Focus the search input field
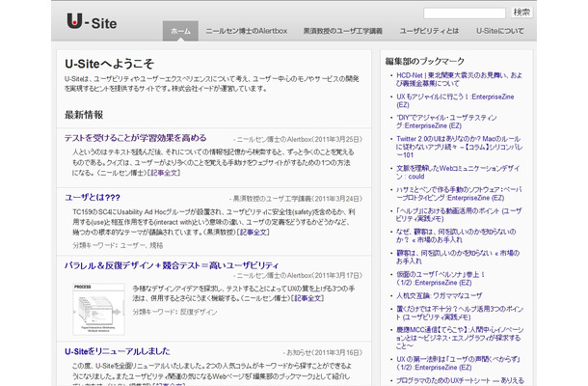 click(x=465, y=13)
